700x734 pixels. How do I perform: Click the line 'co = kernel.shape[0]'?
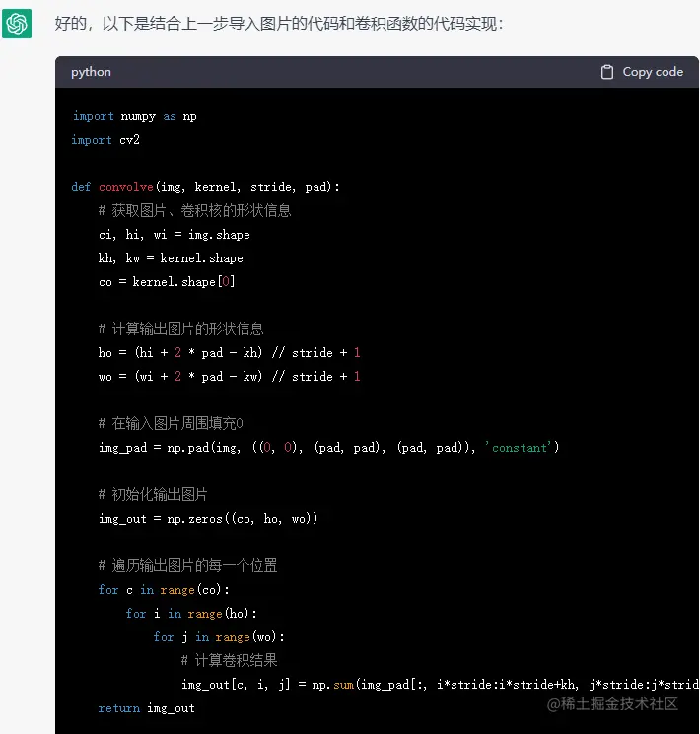coord(167,282)
